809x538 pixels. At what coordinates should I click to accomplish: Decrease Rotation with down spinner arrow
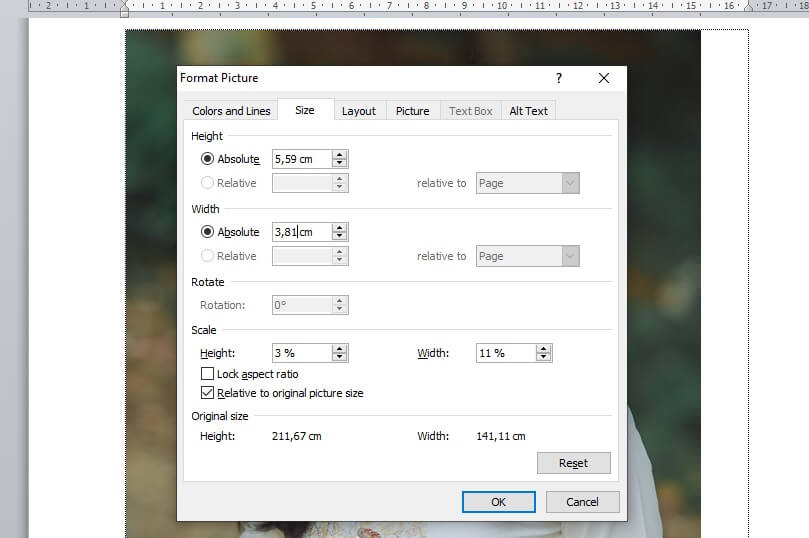click(339, 309)
